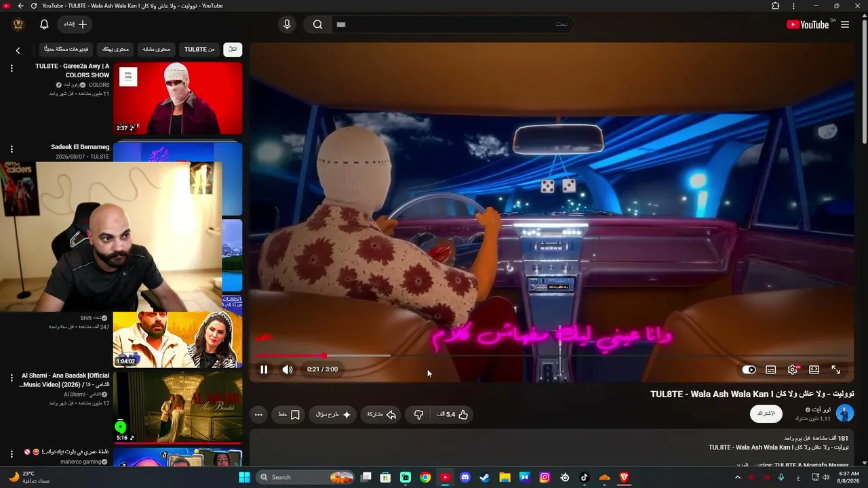
Task: Open the Garee2a Awy COLORS SHOW thumbnail
Action: tap(178, 98)
